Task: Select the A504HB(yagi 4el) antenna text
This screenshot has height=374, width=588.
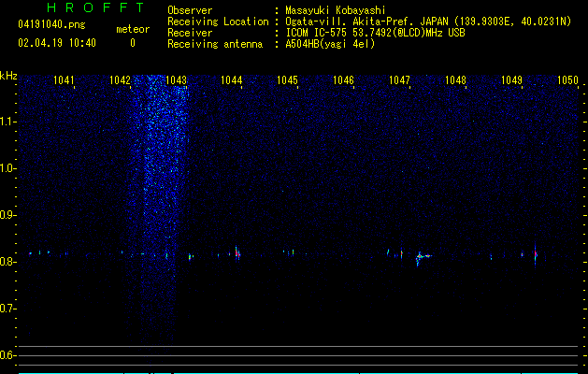Action: click(330, 44)
